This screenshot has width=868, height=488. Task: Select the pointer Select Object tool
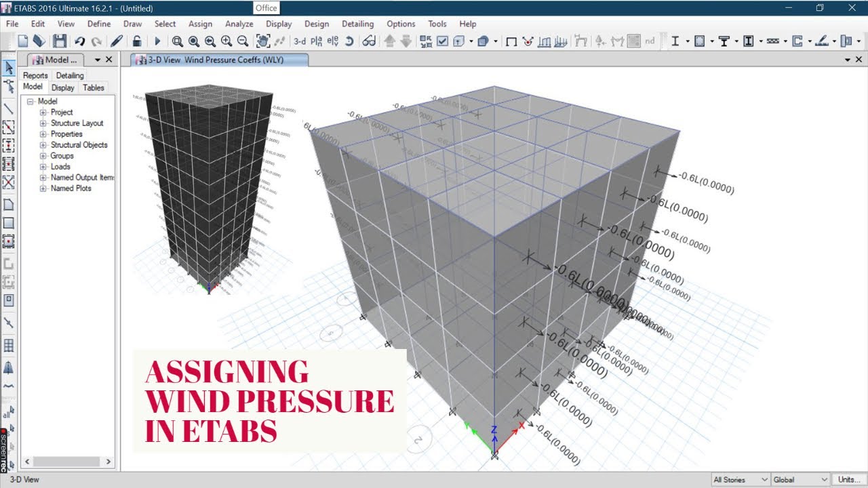pos(9,68)
